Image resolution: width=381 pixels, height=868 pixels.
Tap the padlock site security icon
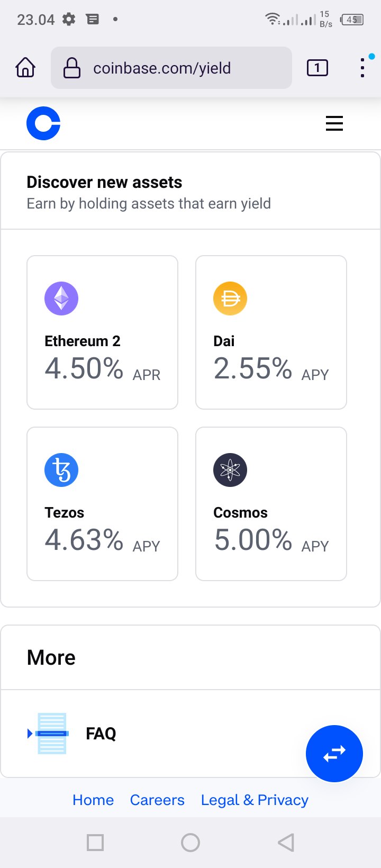pos(72,68)
